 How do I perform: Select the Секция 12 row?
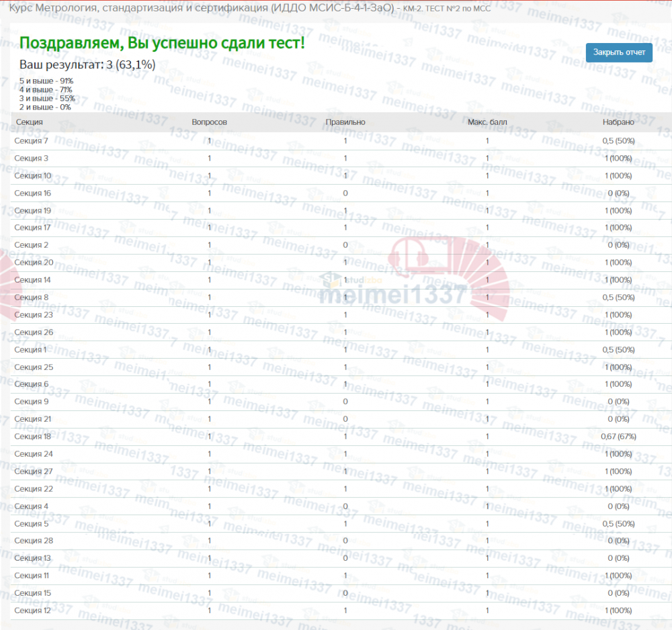coord(341,611)
